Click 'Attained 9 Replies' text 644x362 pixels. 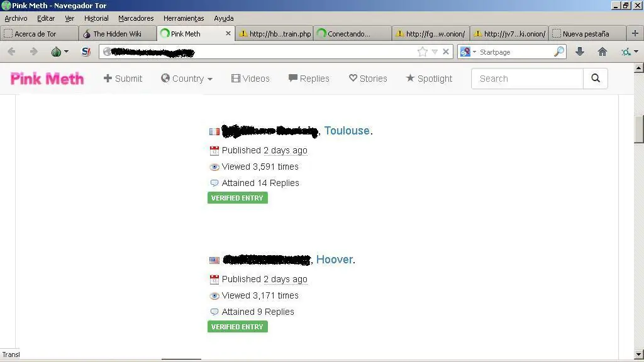(258, 312)
